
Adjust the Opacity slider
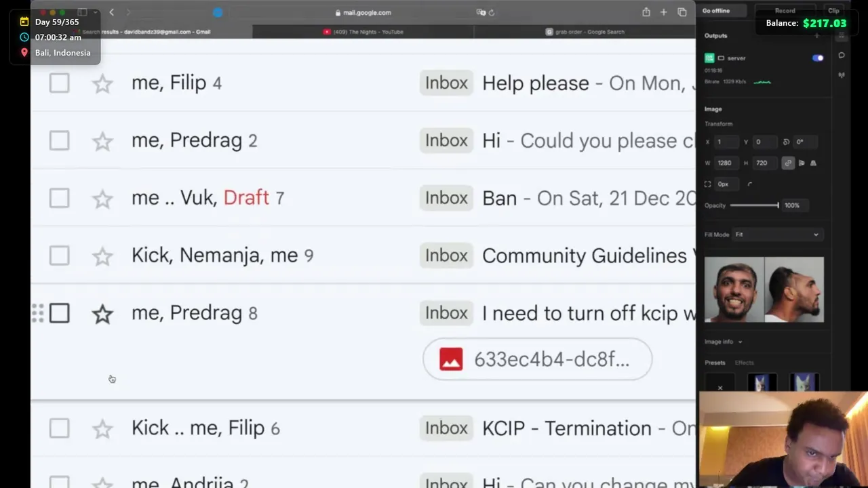coord(754,205)
